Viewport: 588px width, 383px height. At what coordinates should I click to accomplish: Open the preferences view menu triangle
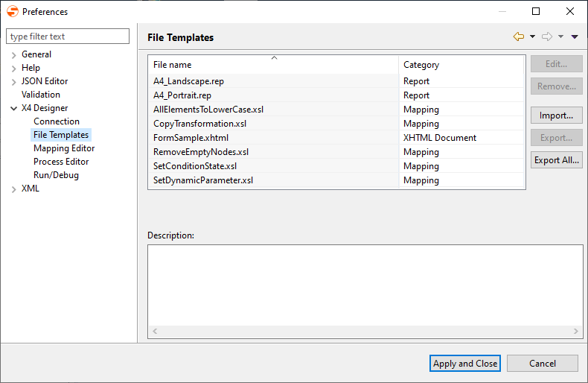(575, 37)
